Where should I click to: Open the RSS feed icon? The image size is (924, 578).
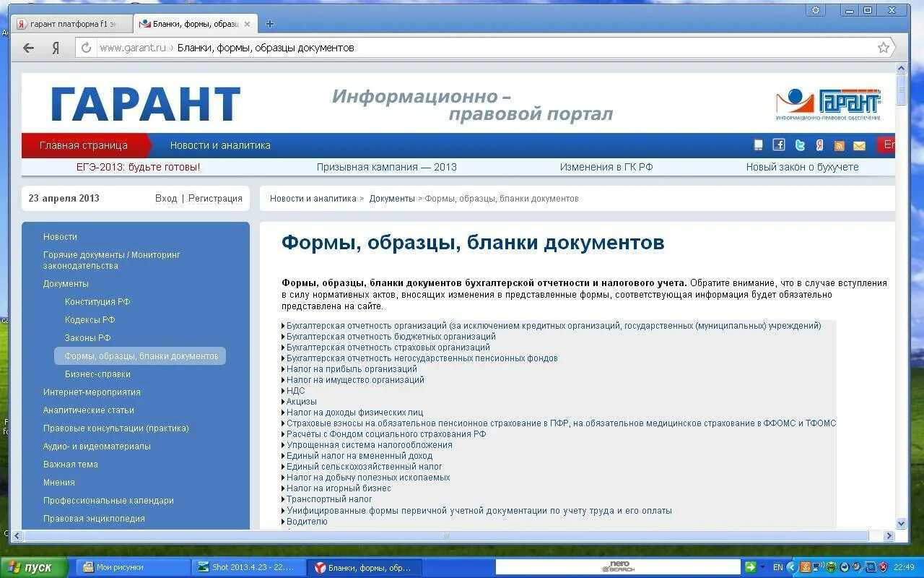(839, 146)
